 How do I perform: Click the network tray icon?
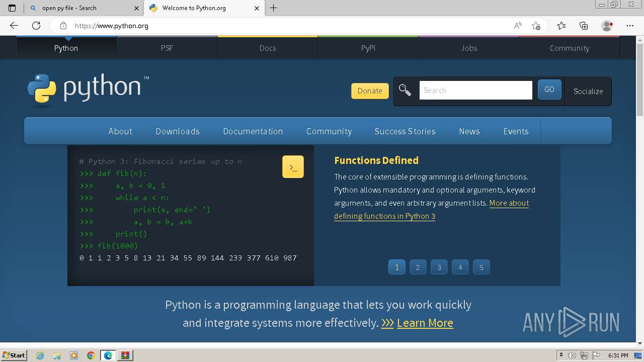(x=584, y=355)
